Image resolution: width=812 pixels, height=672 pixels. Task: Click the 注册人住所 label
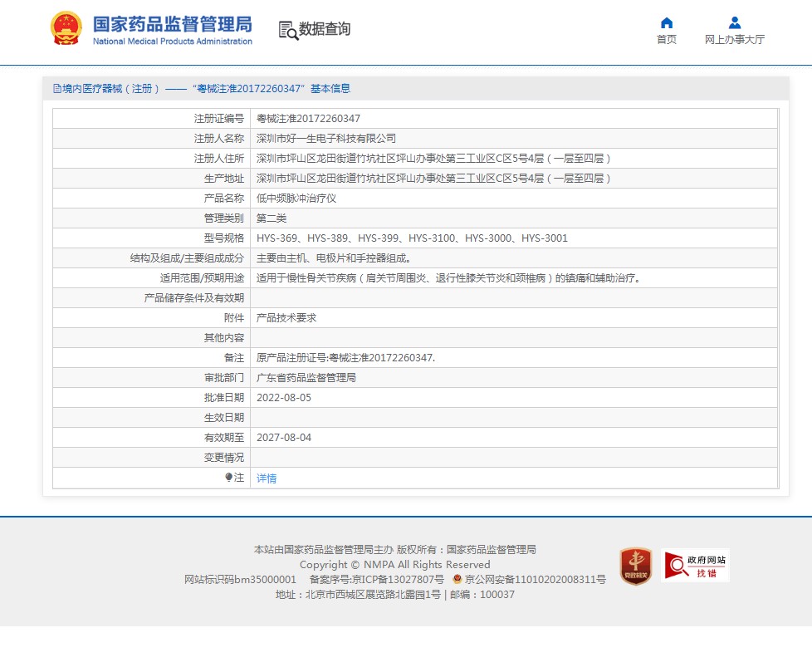point(218,159)
